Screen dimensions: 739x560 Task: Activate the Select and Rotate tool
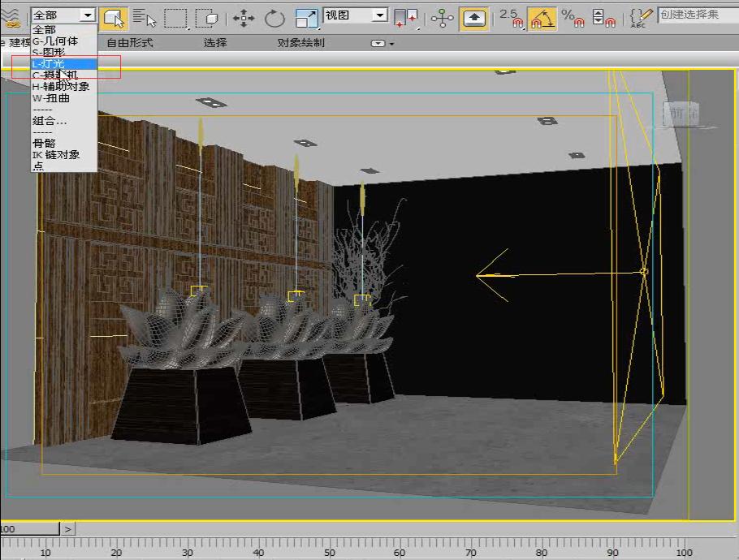274,16
